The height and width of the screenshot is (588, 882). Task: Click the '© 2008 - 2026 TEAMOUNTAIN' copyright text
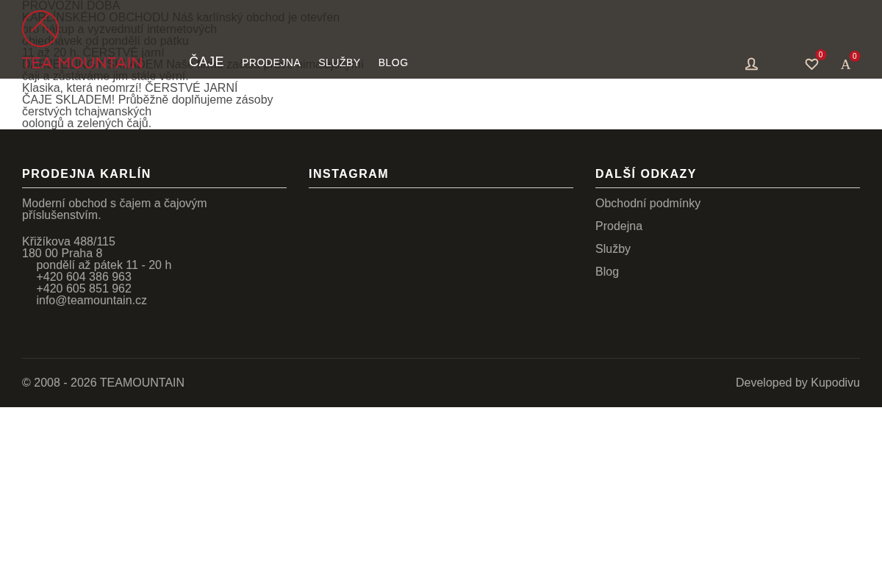[103, 382]
